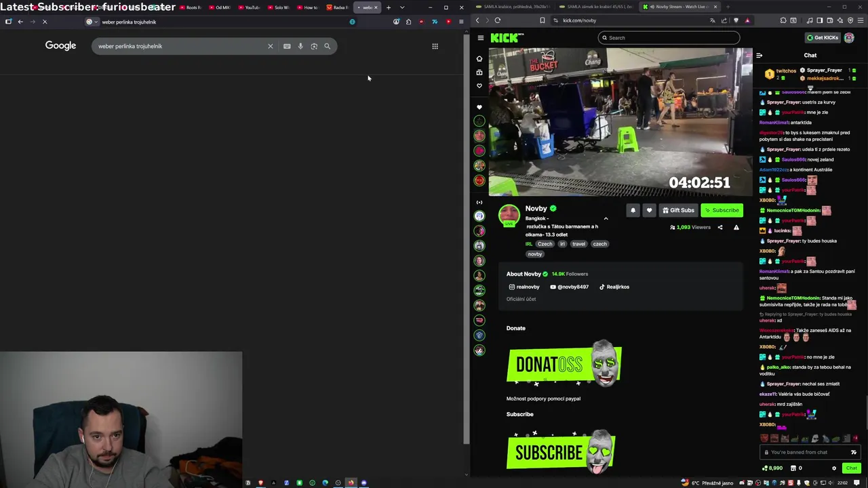
Task: Click Google logo in left browser
Action: 60,45
